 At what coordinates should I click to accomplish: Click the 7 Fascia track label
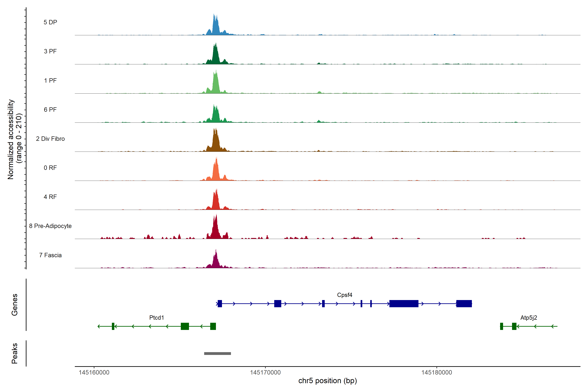coord(50,255)
